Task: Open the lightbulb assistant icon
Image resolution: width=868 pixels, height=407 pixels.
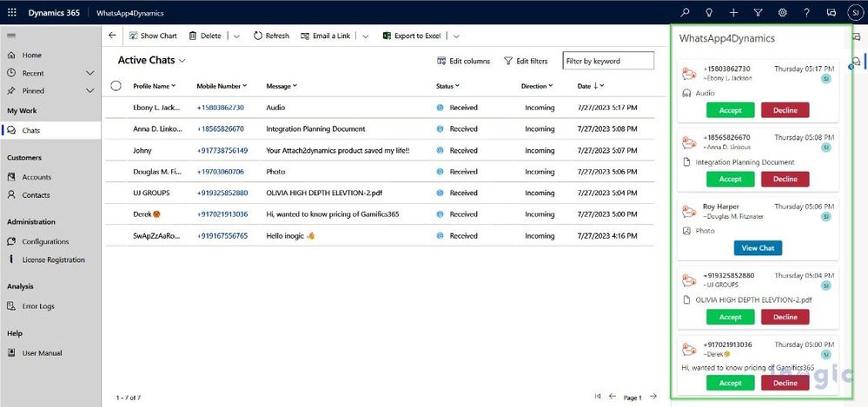Action: click(709, 13)
